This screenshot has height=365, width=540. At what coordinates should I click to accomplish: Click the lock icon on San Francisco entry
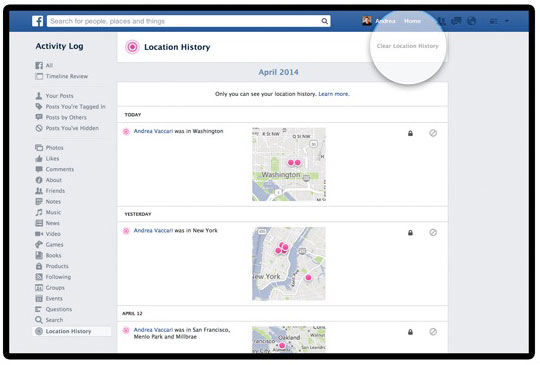coord(410,332)
